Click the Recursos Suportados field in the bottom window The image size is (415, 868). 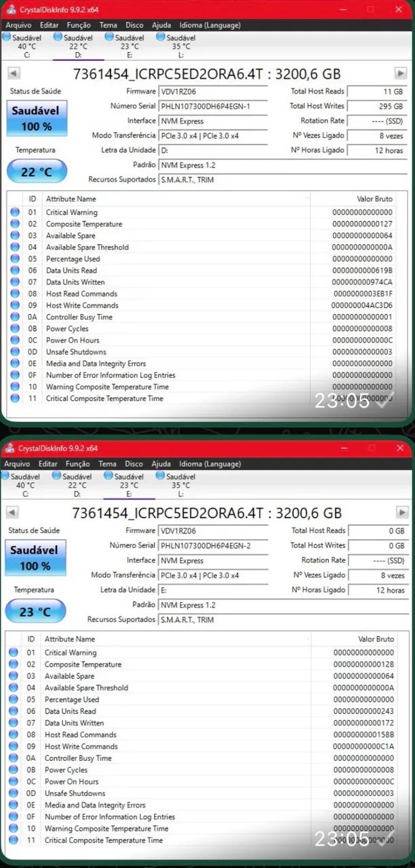pos(282,620)
